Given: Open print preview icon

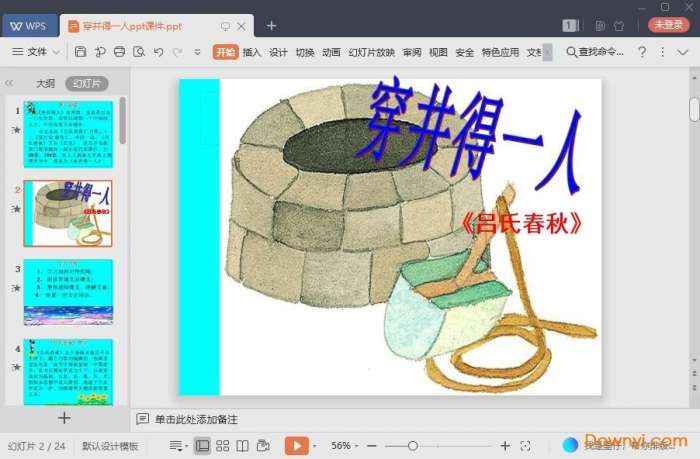Looking at the screenshot, I should coord(139,52).
